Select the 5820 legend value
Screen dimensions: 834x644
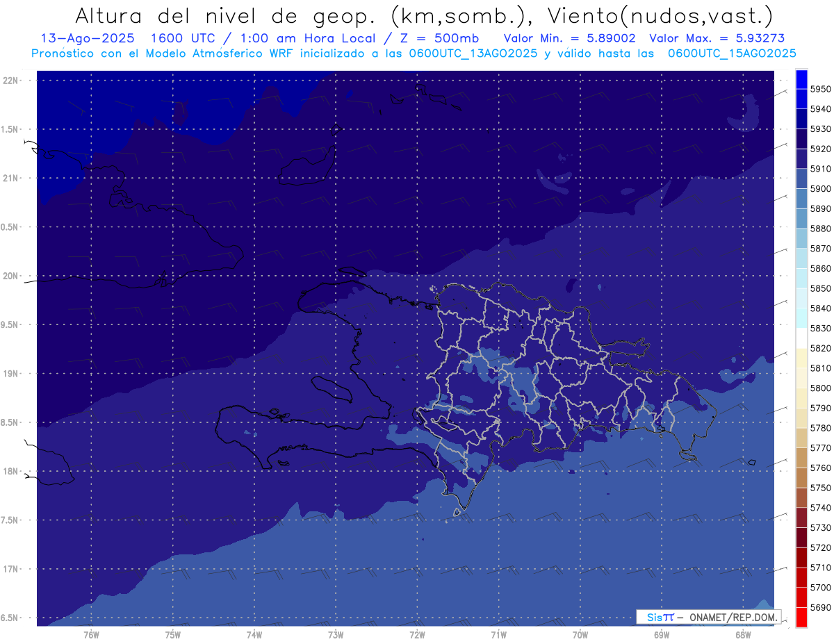point(821,348)
